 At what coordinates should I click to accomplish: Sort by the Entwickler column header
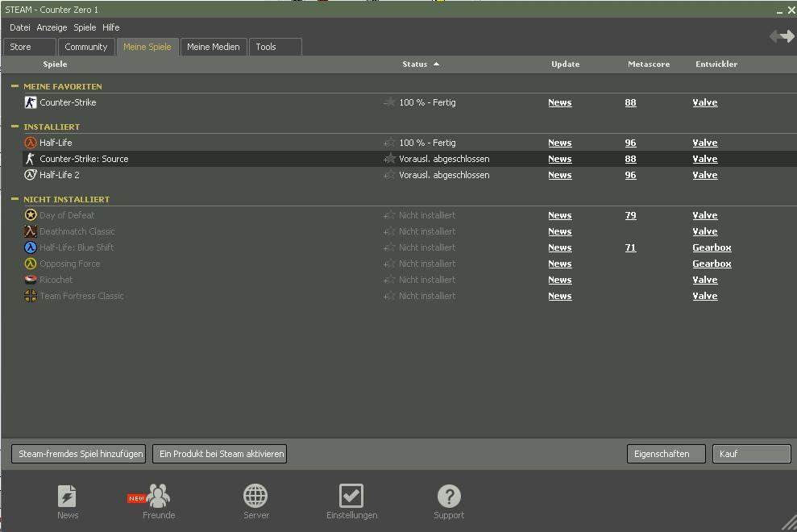point(716,64)
